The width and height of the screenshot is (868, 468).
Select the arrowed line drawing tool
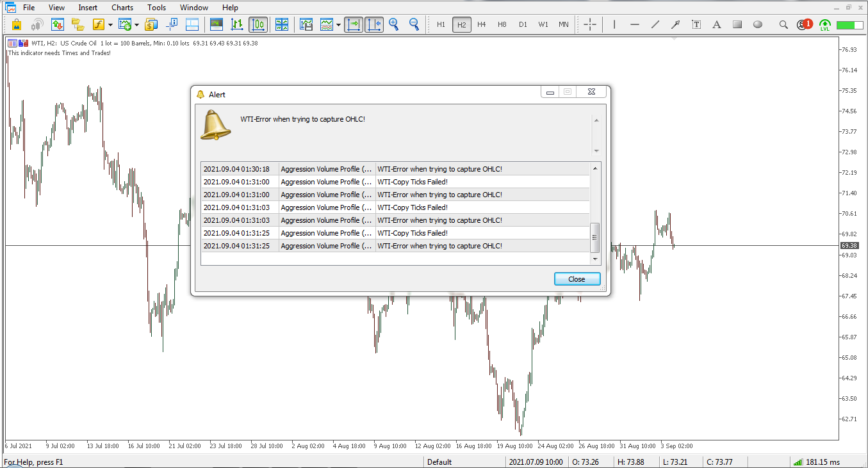pyautogui.click(x=676, y=25)
